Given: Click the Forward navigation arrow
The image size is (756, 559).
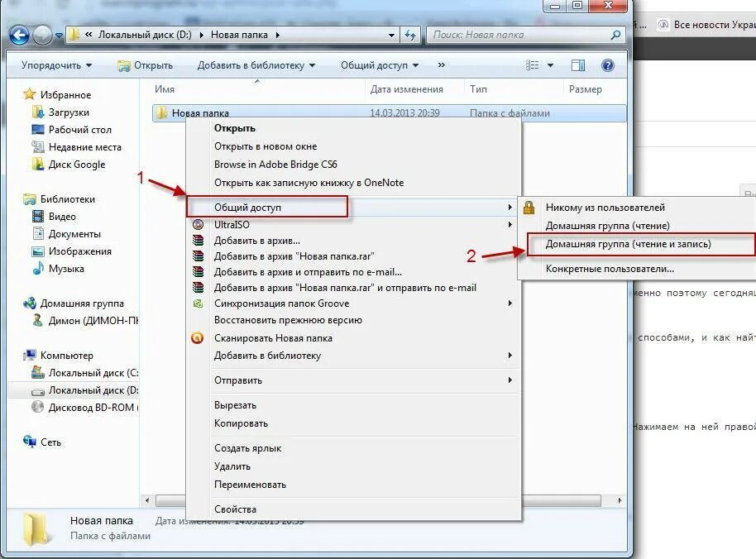Looking at the screenshot, I should (43, 35).
